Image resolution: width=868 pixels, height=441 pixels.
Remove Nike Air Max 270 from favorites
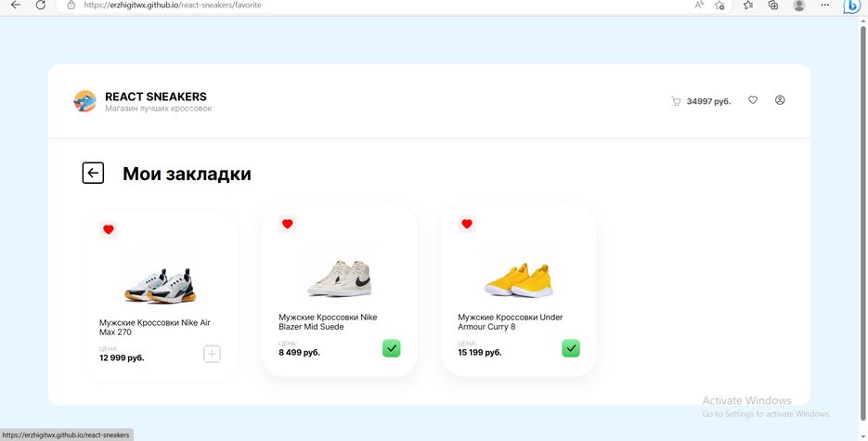pos(109,229)
